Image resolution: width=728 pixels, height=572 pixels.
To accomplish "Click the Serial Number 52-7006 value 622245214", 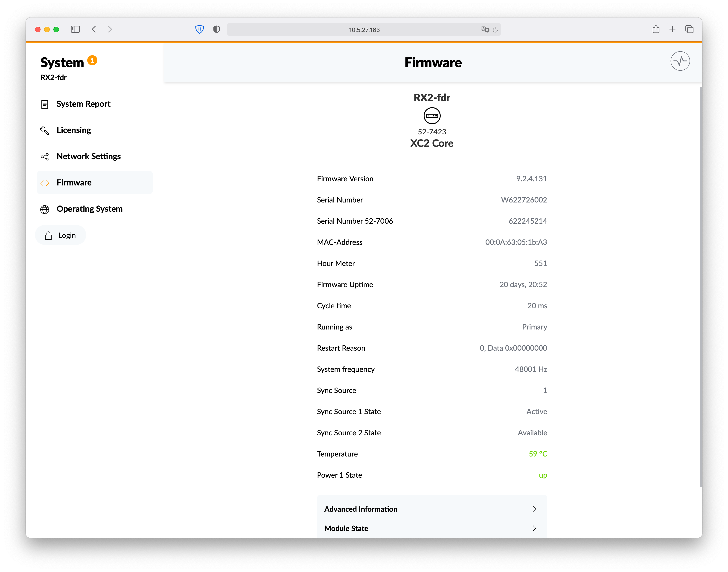I will coord(528,221).
